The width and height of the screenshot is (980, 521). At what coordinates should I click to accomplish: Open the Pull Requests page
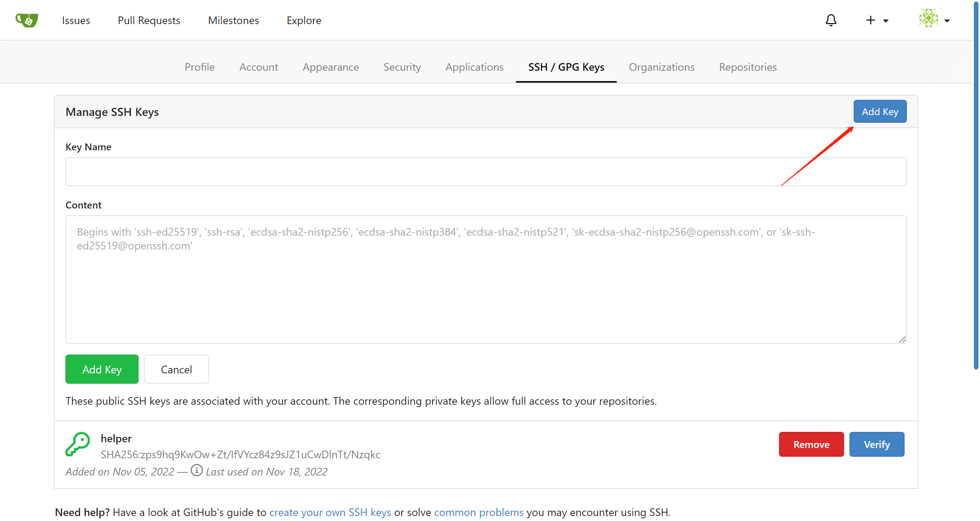149,20
